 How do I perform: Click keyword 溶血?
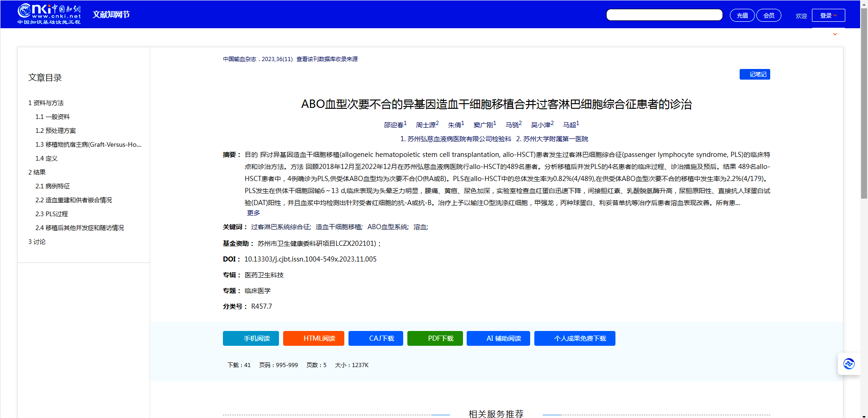[420, 227]
